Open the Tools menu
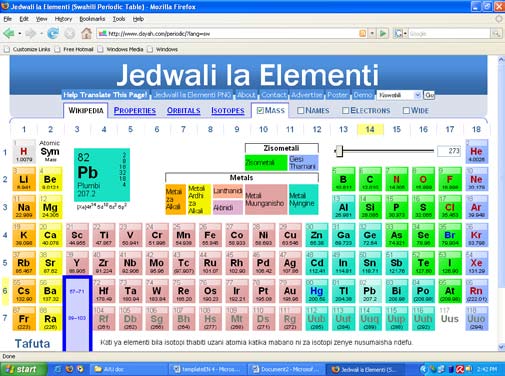 click(x=119, y=19)
